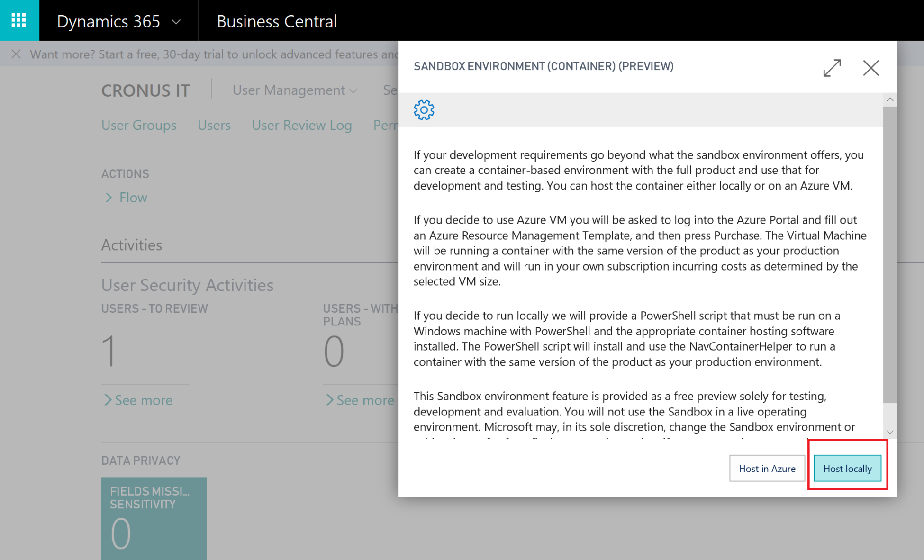Image resolution: width=924 pixels, height=560 pixels.
Task: Open Users - To Review cue value 1
Action: click(109, 351)
